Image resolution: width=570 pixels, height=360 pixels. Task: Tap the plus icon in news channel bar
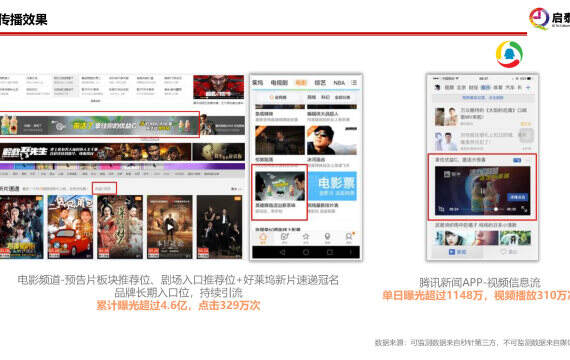click(528, 88)
